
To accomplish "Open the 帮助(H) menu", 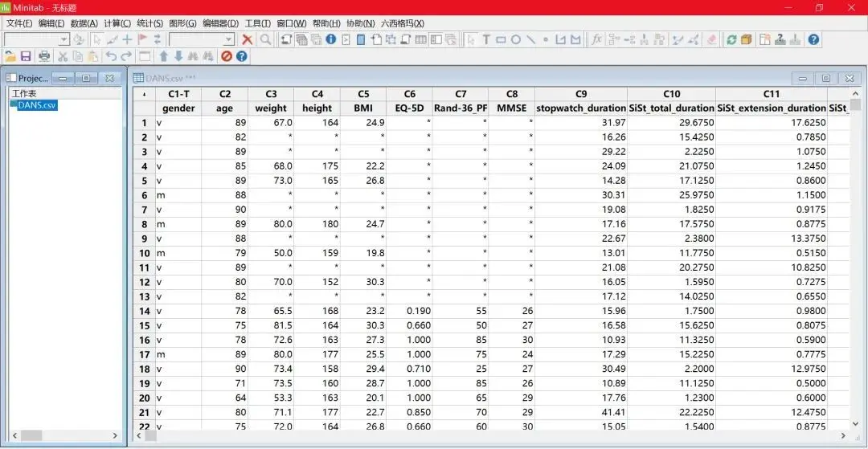I will [326, 23].
